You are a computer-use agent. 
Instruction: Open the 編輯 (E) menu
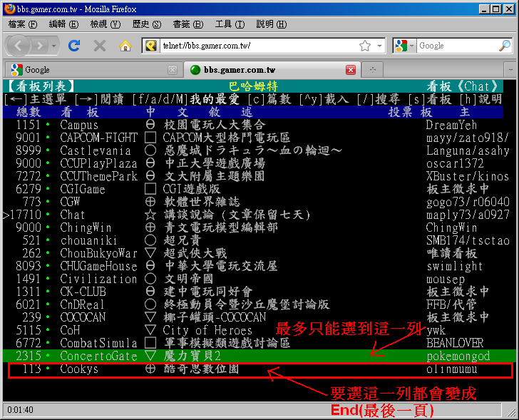click(x=63, y=24)
